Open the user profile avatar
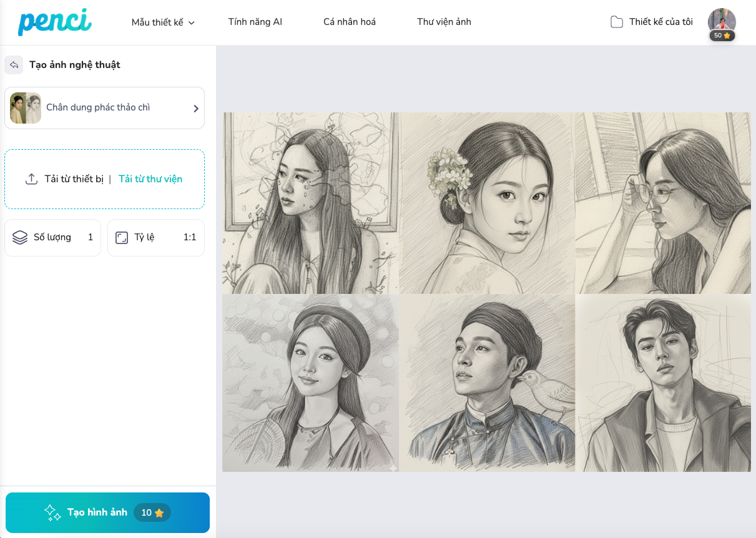 722,20
